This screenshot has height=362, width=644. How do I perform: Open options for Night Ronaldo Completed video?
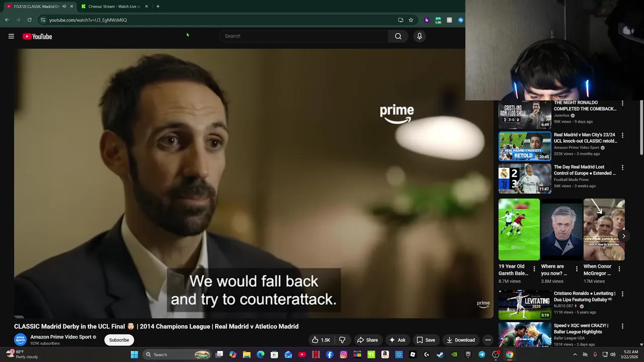[x=622, y=103]
